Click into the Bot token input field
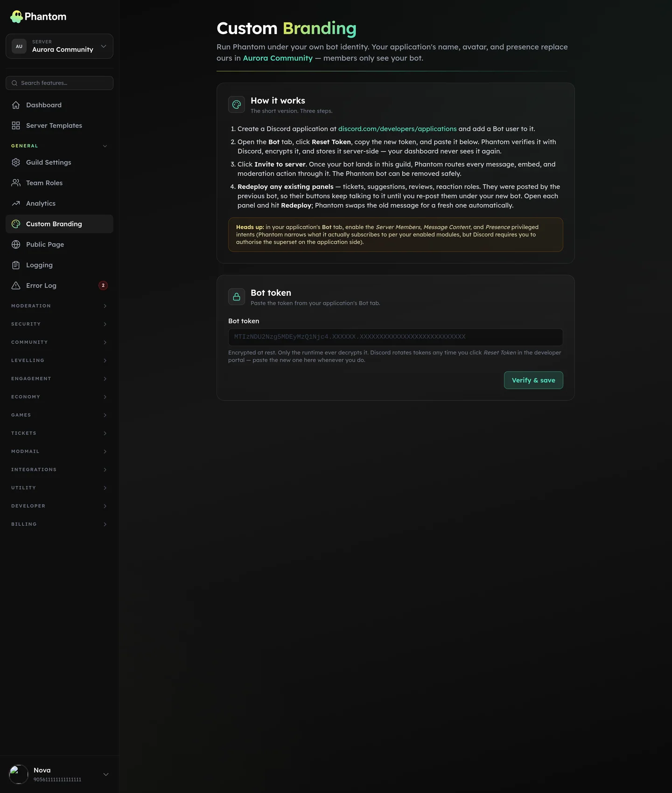The image size is (672, 793). (x=395, y=337)
